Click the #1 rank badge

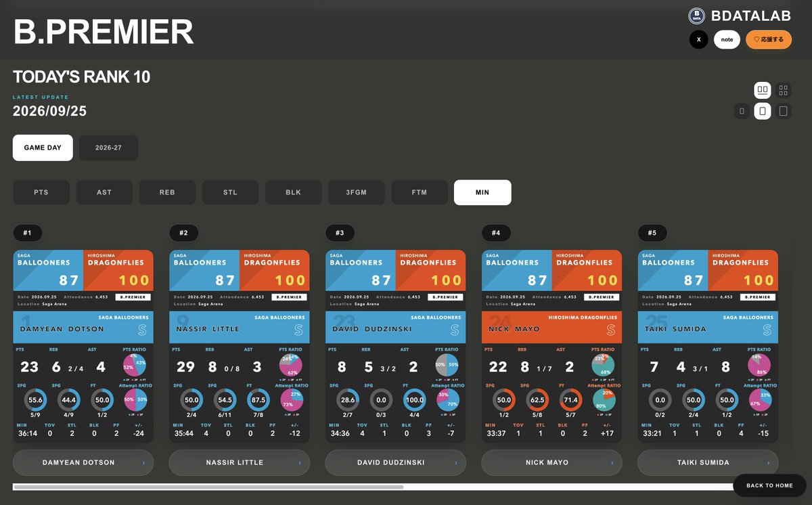click(x=27, y=233)
